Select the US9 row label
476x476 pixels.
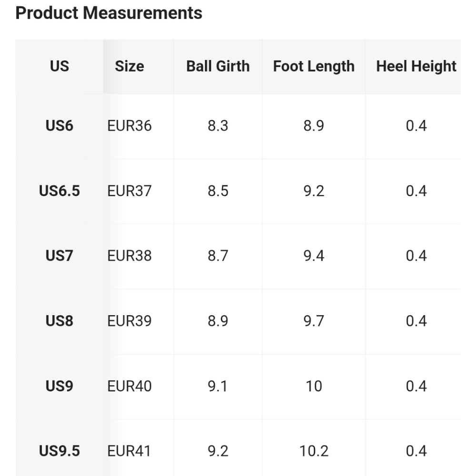[x=59, y=386]
